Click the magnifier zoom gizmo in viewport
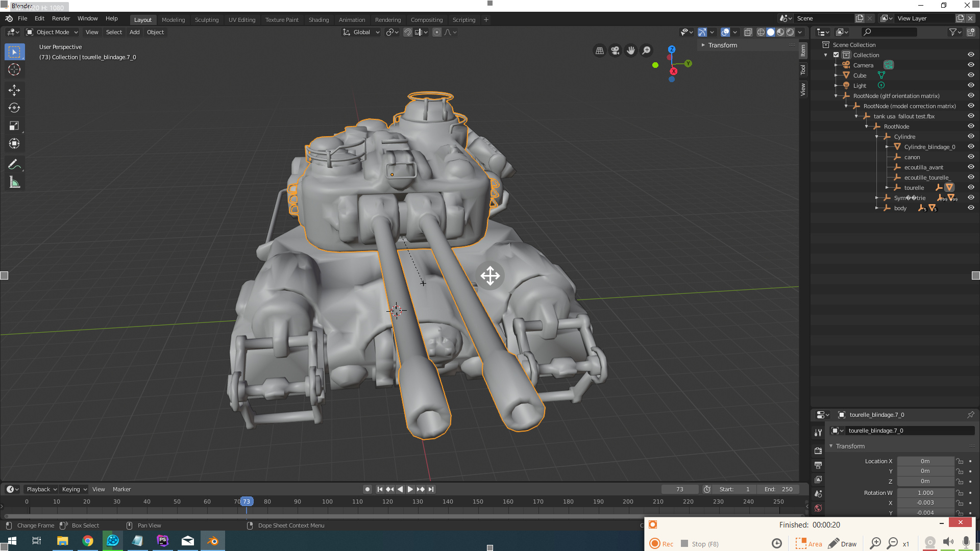 [646, 51]
